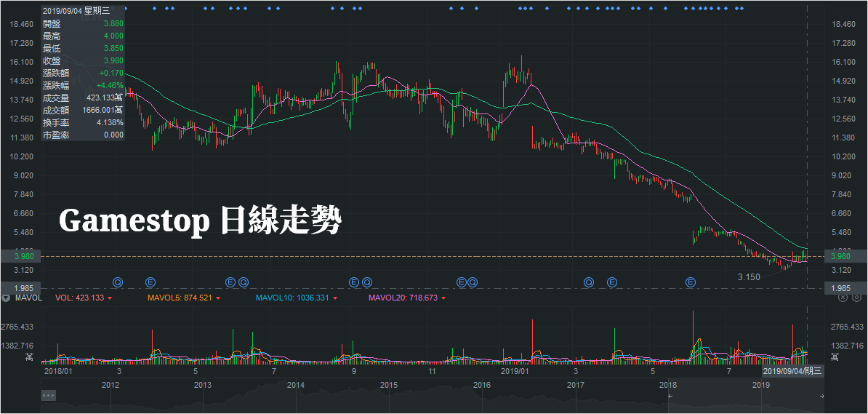Jump to year 2012 on overview timeline
The width and height of the screenshot is (868, 414).
110,384
